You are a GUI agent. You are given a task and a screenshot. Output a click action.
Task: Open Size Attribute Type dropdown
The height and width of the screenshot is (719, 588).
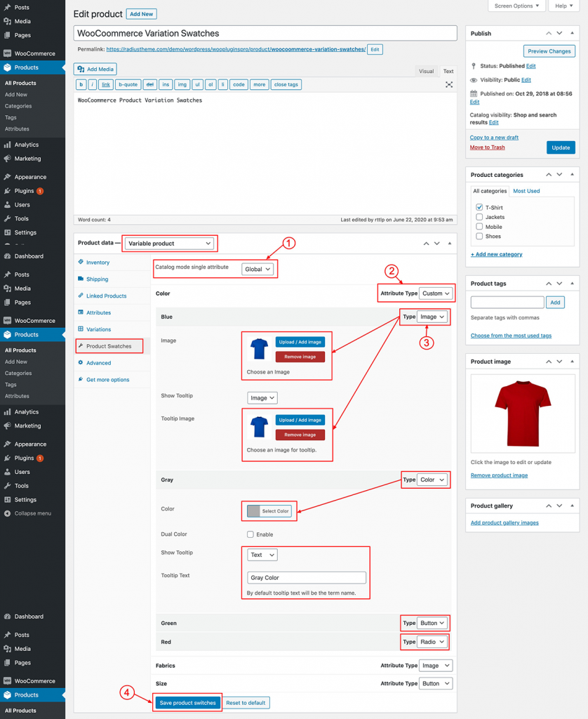click(436, 683)
